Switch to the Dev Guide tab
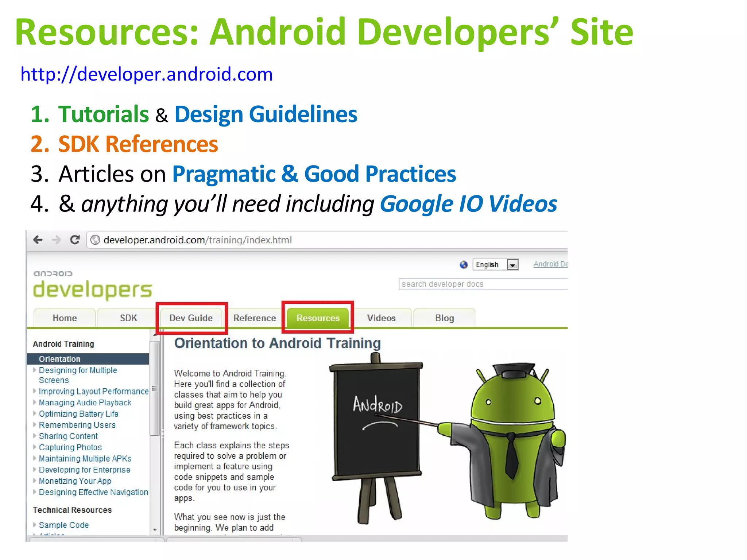Screen dimensions: 747x560 (191, 318)
